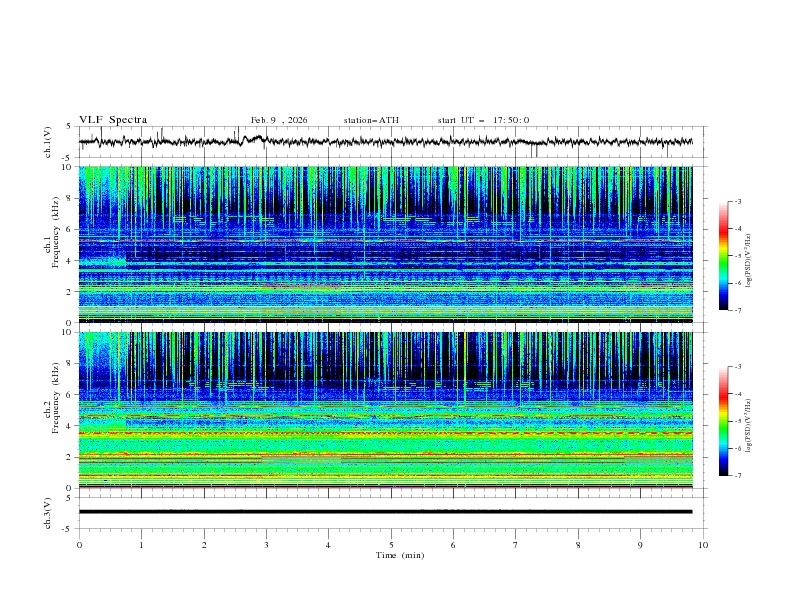
Task: Click time axis tick label "8"
Action: pyautogui.click(x=578, y=545)
